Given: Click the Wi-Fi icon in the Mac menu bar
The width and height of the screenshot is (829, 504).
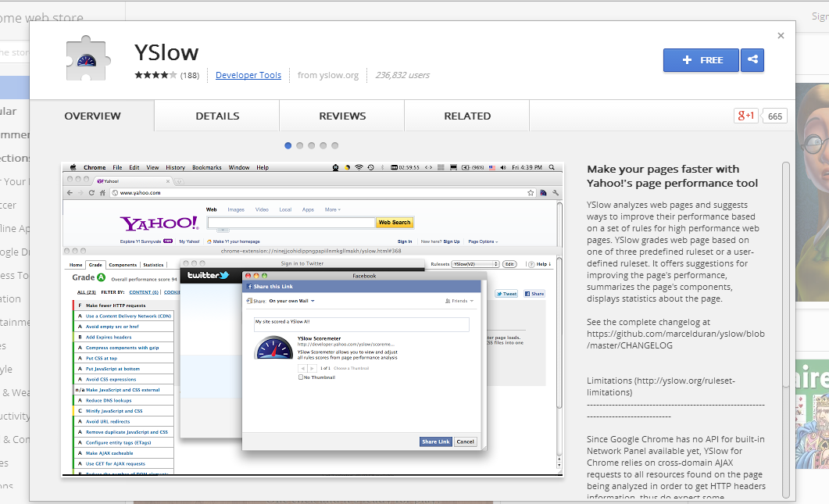Looking at the screenshot, I should 358,167.
